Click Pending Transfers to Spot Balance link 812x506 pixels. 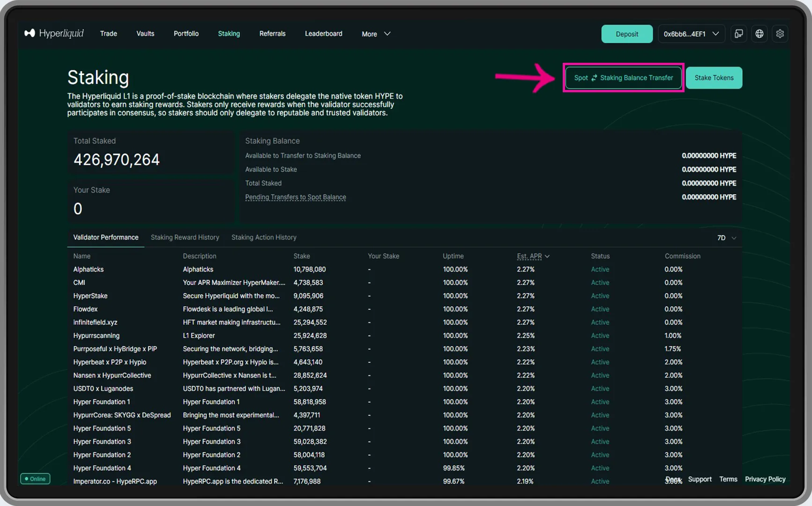(295, 197)
